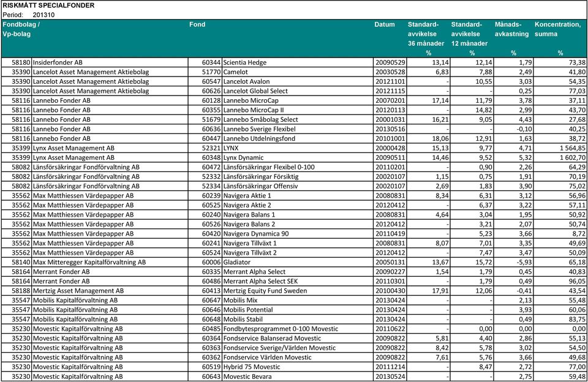The width and height of the screenshot is (588, 382).
Task: Click date cell 20090529
Action: [390, 62]
